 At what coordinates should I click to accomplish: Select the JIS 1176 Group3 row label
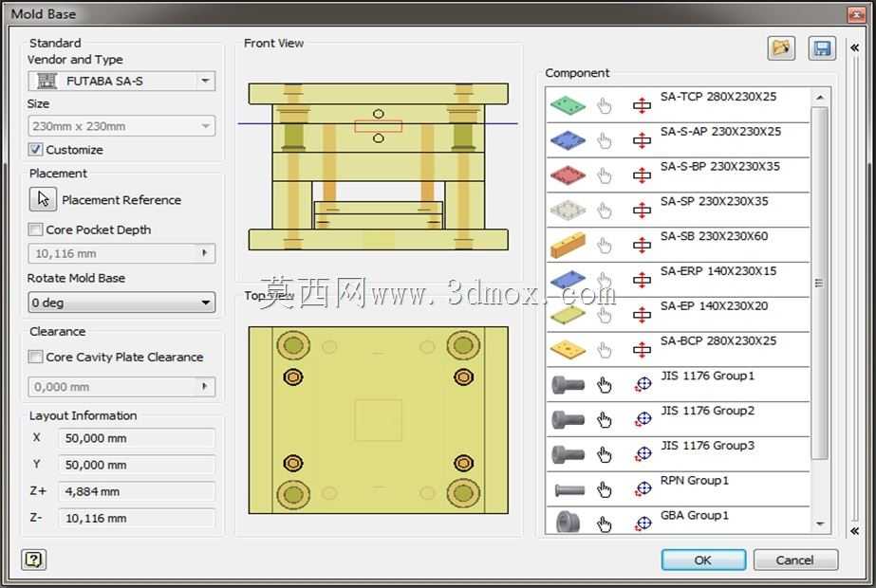tap(707, 446)
